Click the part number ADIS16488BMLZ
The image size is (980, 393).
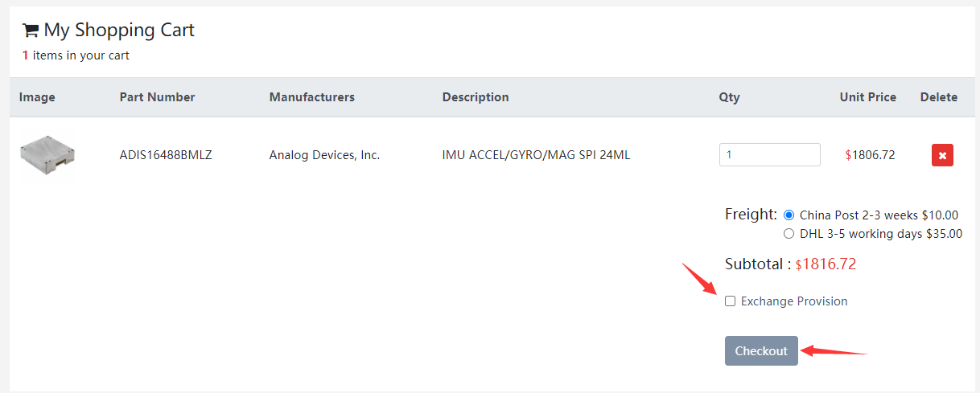(166, 155)
